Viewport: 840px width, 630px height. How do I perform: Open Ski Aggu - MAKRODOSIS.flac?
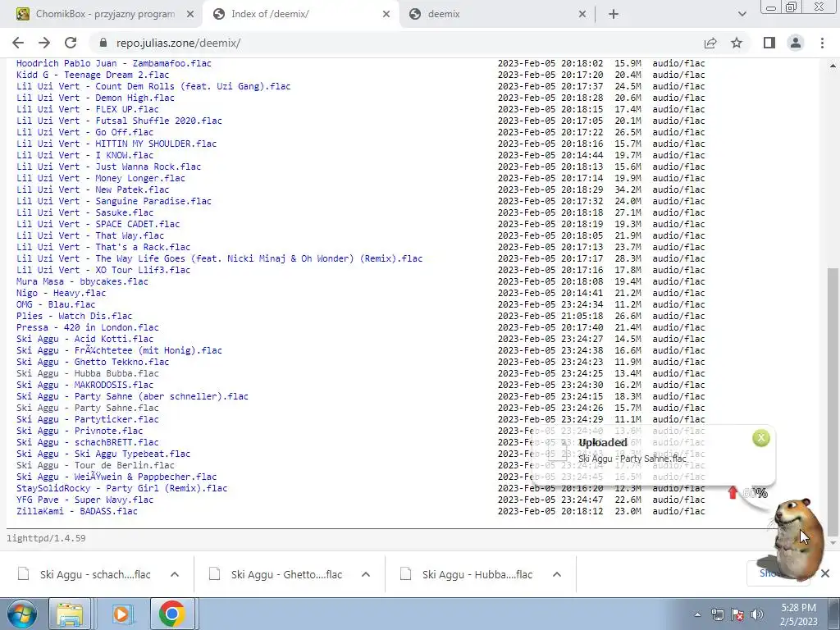click(84, 385)
